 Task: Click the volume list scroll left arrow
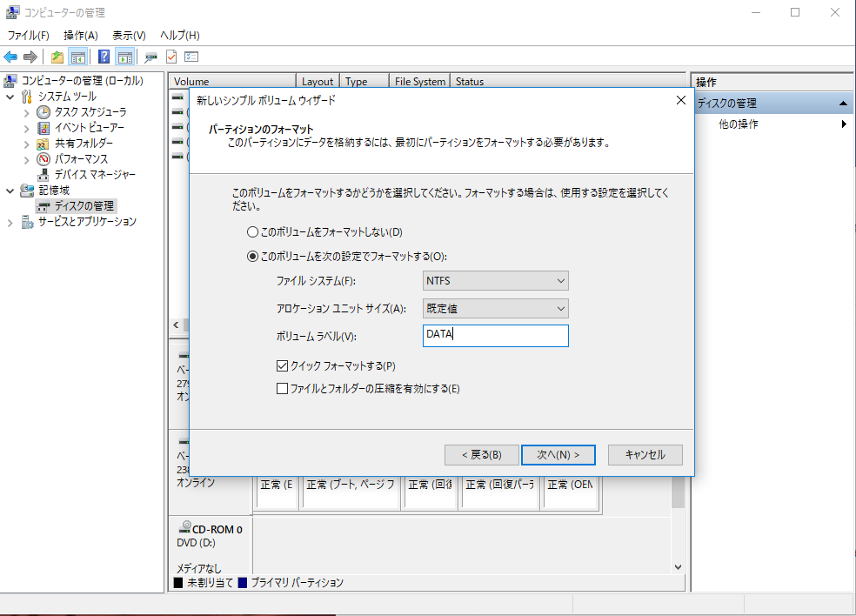(176, 325)
